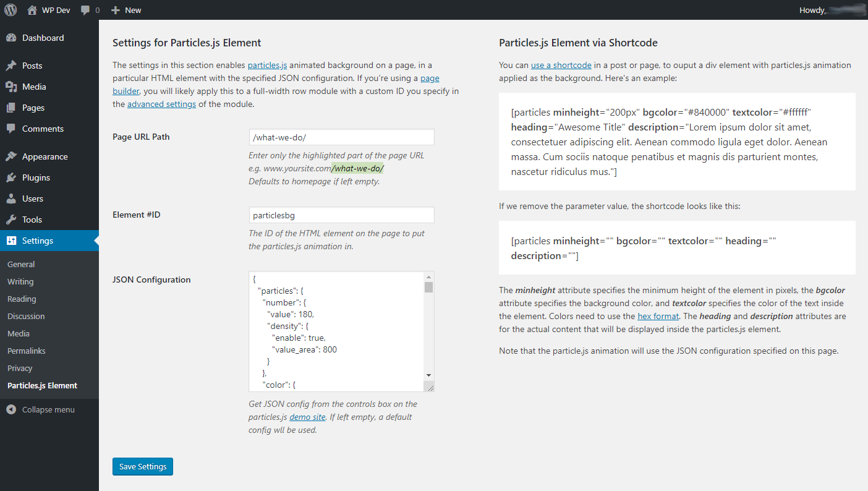Select General settings submenu
This screenshot has height=491, width=868.
click(21, 264)
